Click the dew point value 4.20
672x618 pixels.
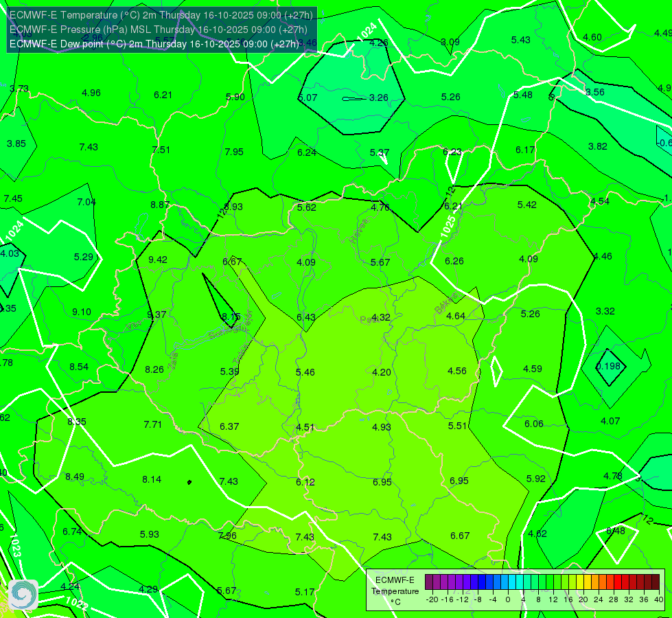click(x=382, y=372)
